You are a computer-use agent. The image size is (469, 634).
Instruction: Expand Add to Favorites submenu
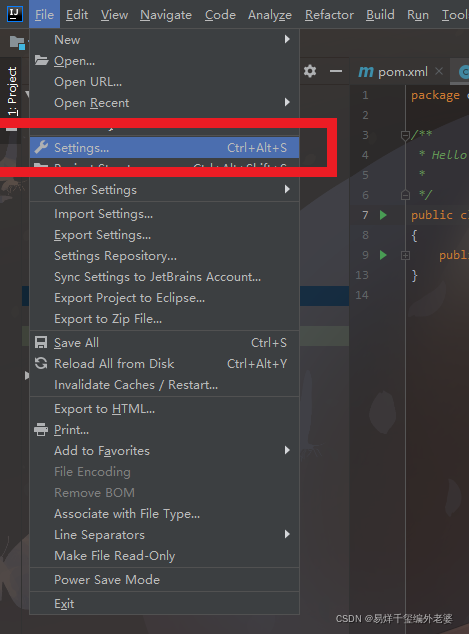coord(165,451)
